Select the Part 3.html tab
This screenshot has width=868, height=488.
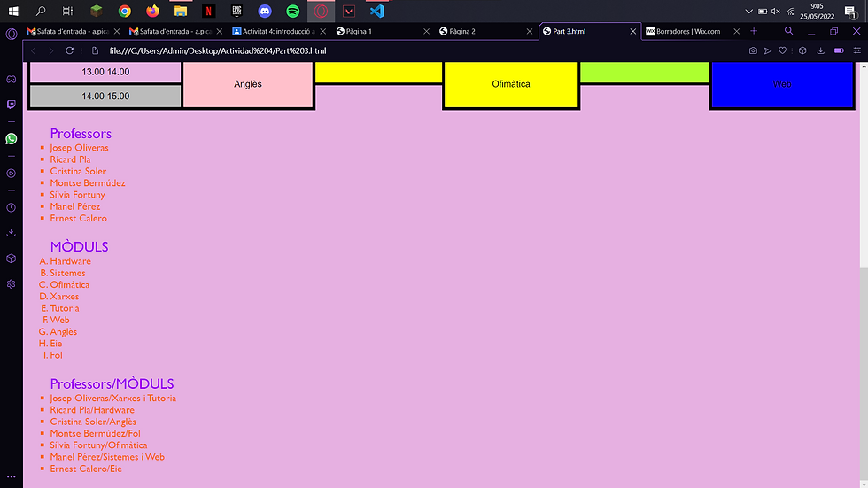(589, 32)
